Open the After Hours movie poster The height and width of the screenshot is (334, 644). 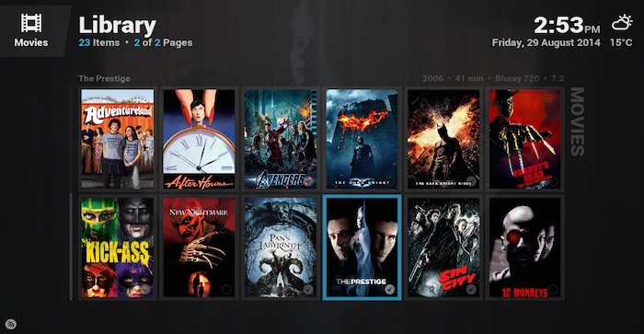click(x=200, y=139)
